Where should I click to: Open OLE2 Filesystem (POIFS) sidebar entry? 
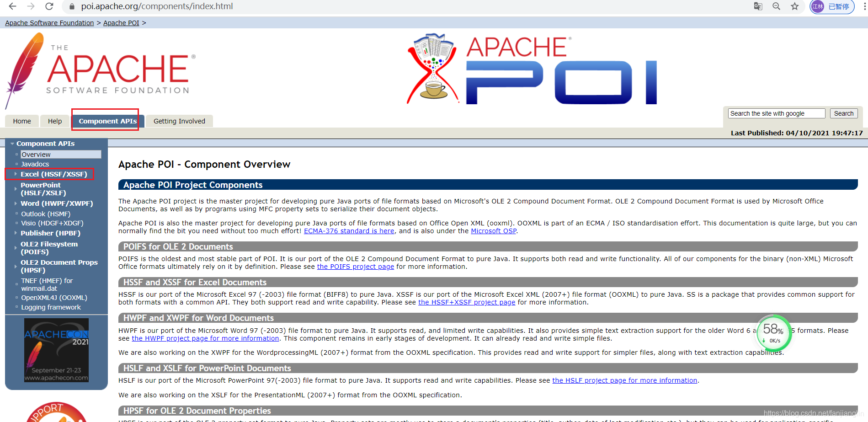49,248
